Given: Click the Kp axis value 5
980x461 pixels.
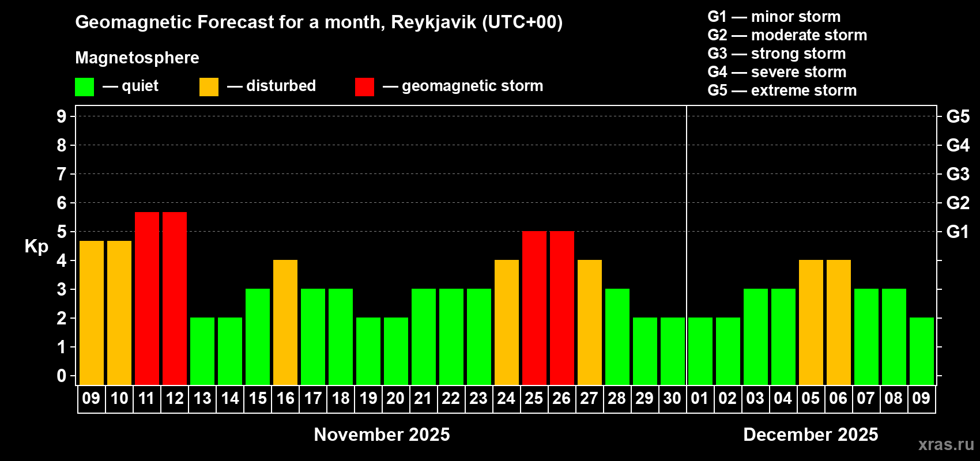Looking at the screenshot, I should coord(62,232).
